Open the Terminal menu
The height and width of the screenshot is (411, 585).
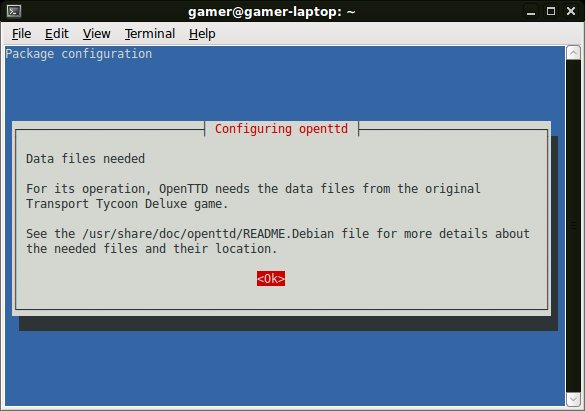(x=150, y=34)
